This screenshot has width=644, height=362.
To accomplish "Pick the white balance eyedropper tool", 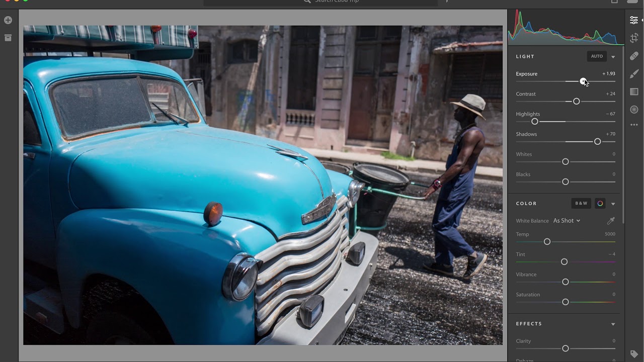I will point(611,221).
